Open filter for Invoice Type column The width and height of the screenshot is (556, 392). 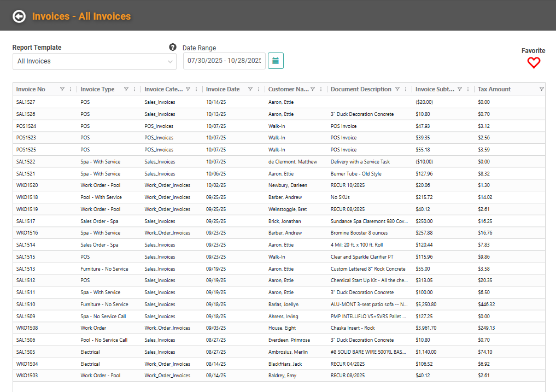[x=126, y=89]
